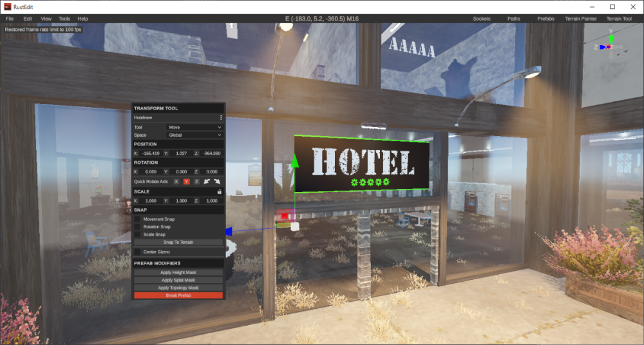Click the RustEdit app icon in title bar
The height and width of the screenshot is (345, 644).
pos(8,6)
